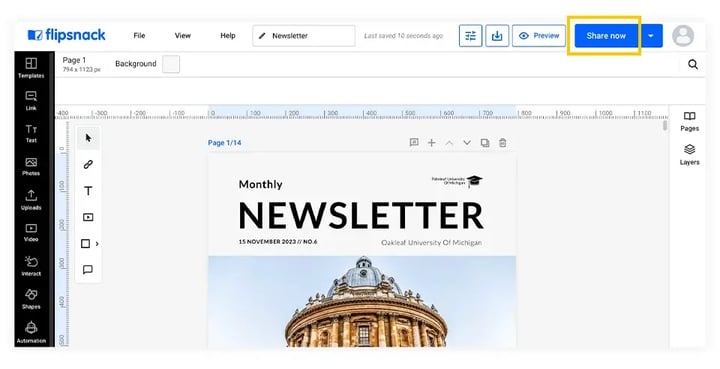Select the domed building photo
Image resolution: width=720 pixels, height=369 pixels.
pyautogui.click(x=362, y=301)
